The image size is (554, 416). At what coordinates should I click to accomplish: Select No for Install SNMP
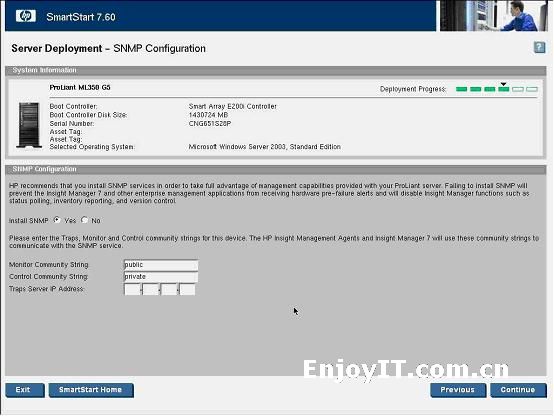[84, 220]
